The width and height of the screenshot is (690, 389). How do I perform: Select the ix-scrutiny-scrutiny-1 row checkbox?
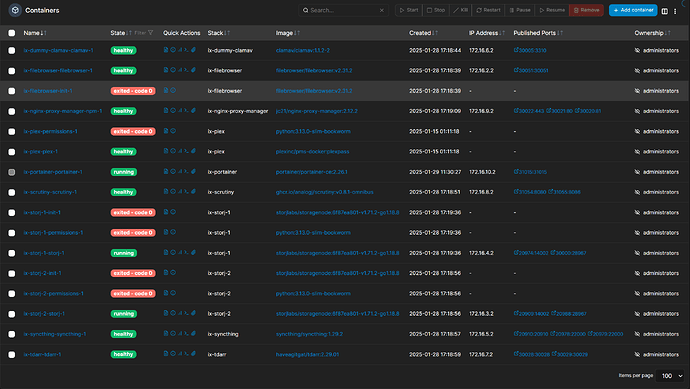pyautogui.click(x=12, y=192)
